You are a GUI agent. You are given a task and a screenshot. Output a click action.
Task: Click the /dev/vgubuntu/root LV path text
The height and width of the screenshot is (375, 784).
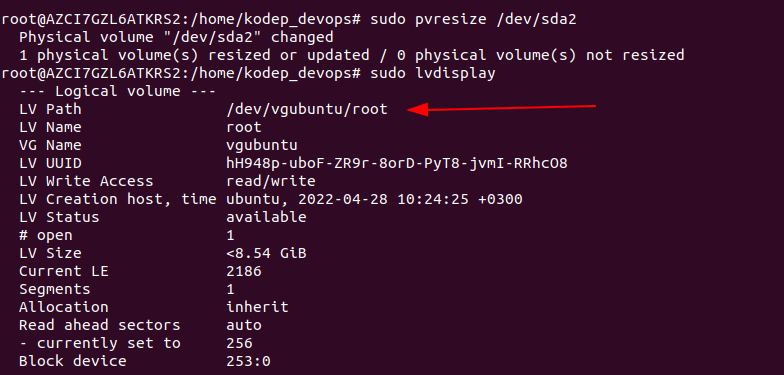point(306,109)
